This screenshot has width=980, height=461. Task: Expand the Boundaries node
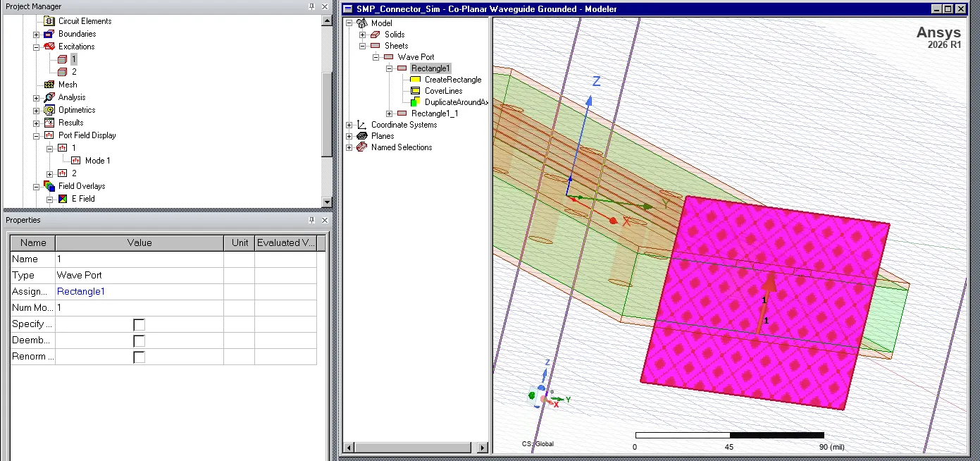click(37, 34)
